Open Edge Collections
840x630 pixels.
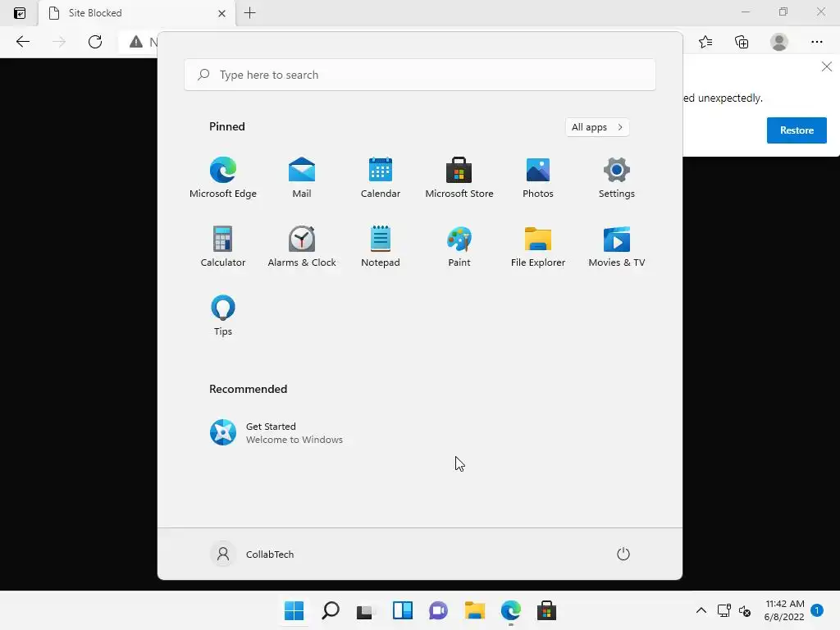pos(742,42)
